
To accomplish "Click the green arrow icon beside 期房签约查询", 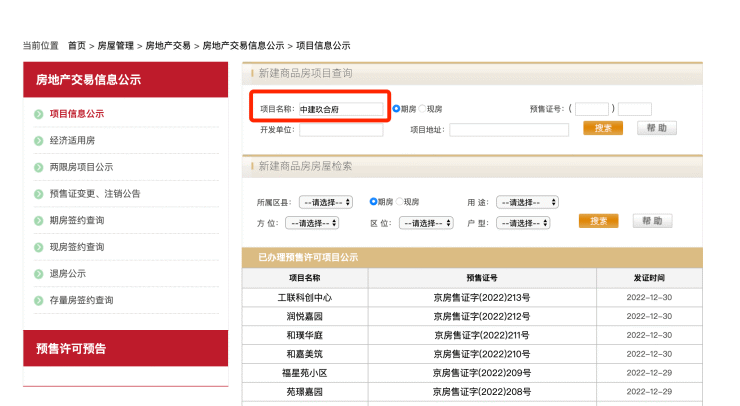I will click(x=39, y=221).
